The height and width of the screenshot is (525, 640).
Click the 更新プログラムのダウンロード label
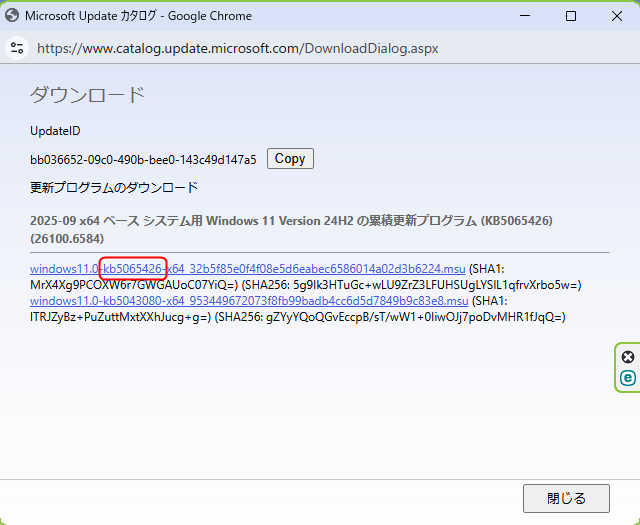click(114, 187)
